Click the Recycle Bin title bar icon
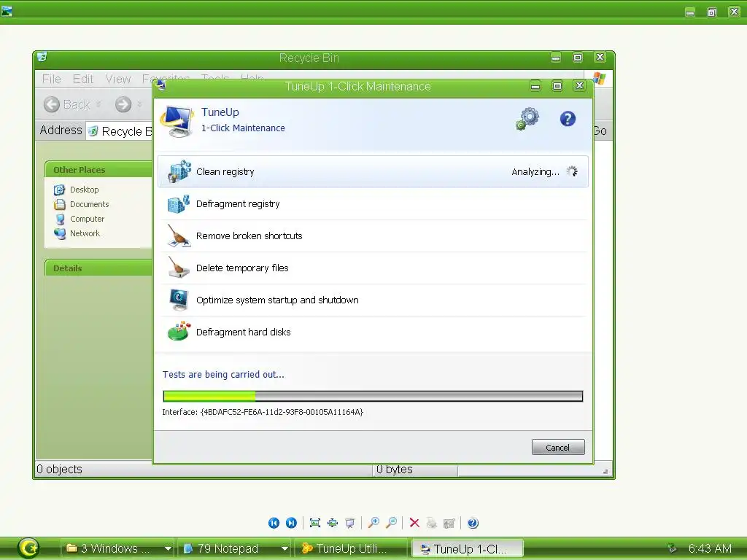Viewport: 747px width, 560px height. pos(42,57)
